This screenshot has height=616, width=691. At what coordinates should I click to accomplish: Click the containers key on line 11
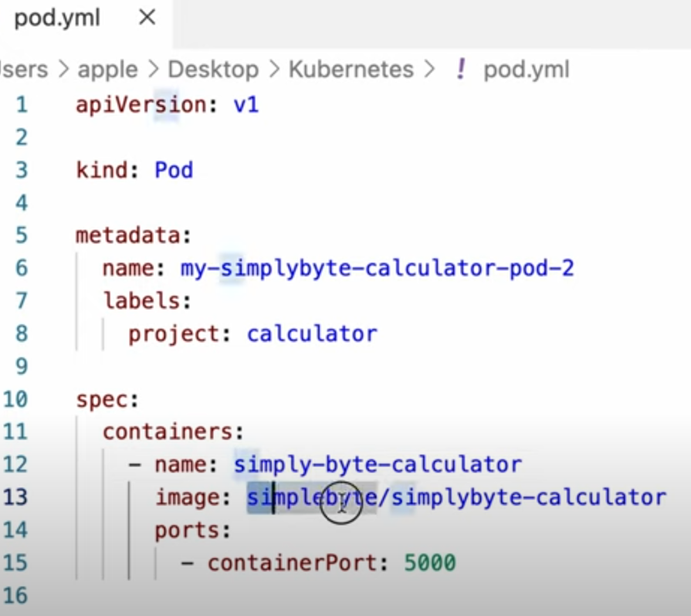point(168,432)
